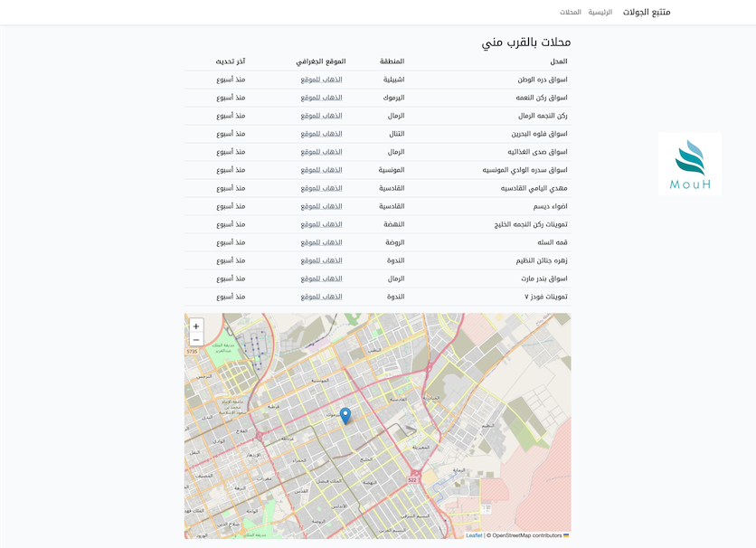Click the Leaflet attribution link
Screen dimensions: 756x548
(x=474, y=535)
